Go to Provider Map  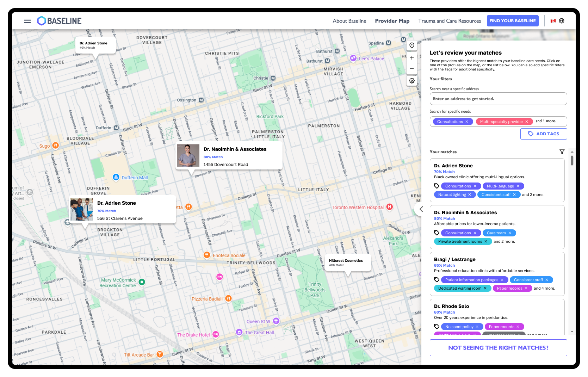392,21
